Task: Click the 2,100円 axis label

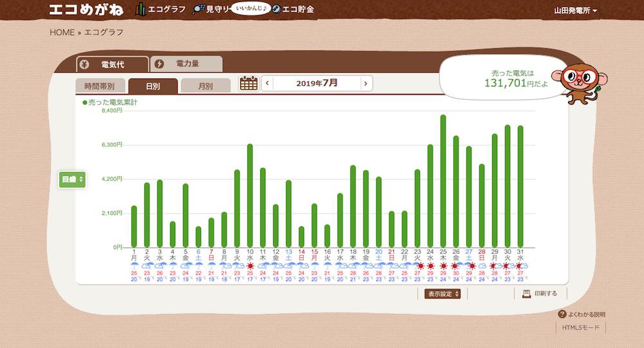Action: [x=112, y=213]
